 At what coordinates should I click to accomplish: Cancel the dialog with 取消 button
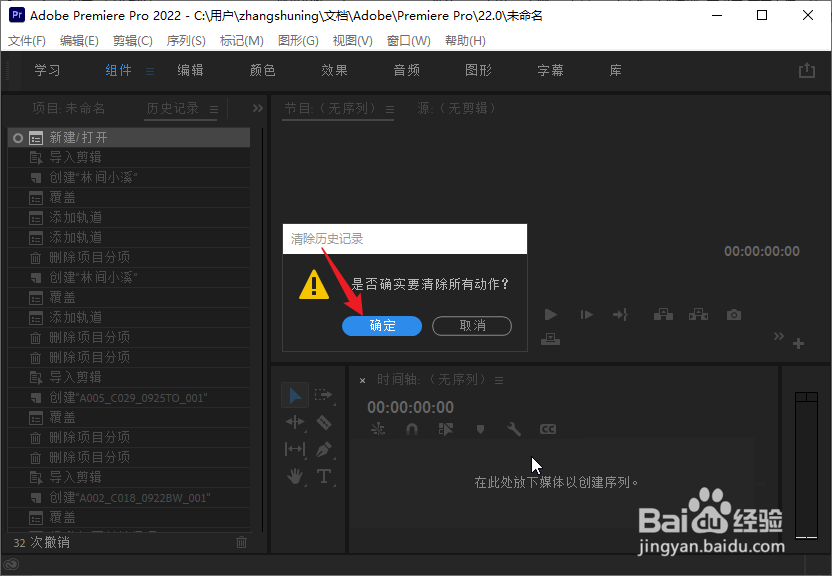472,326
